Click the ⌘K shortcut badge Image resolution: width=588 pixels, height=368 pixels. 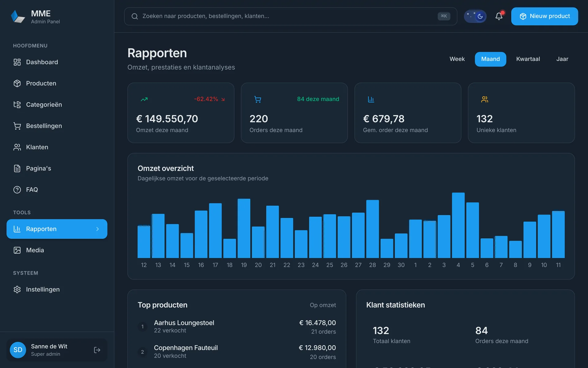pos(444,16)
